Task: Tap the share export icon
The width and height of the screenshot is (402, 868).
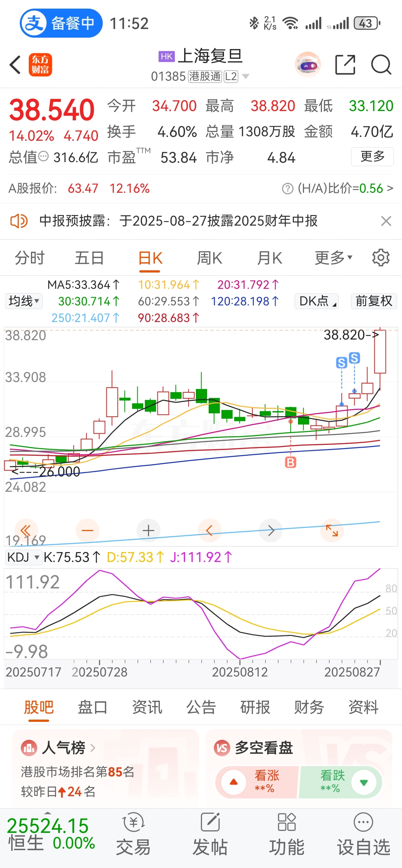Action: pyautogui.click(x=346, y=65)
